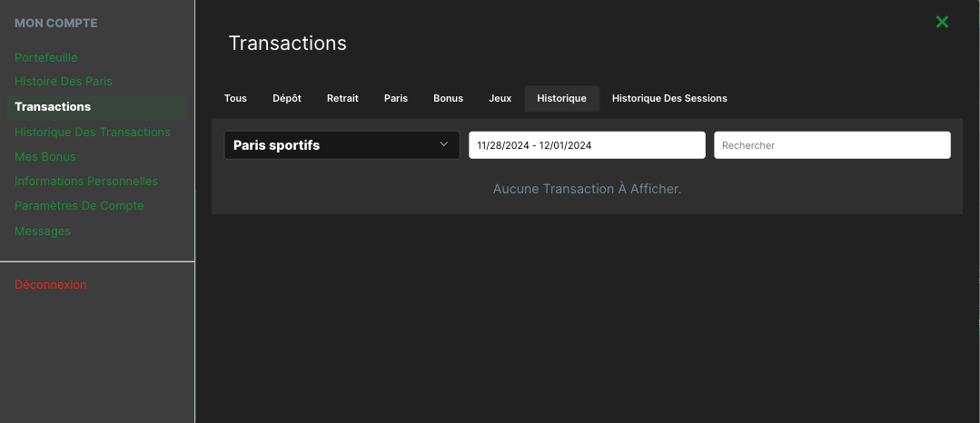This screenshot has height=423, width=980.
Task: Go to Mes Bonus page
Action: point(45,156)
